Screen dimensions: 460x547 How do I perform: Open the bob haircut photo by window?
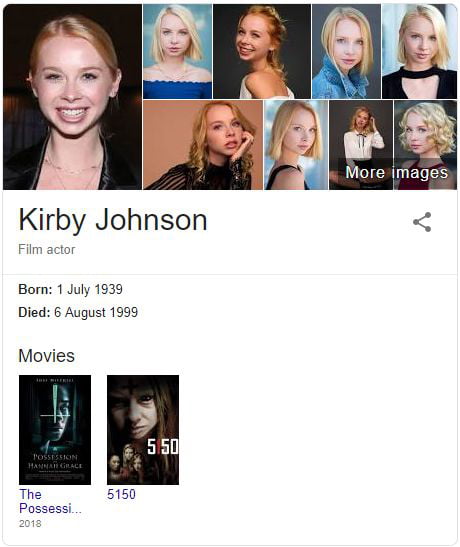pos(296,145)
